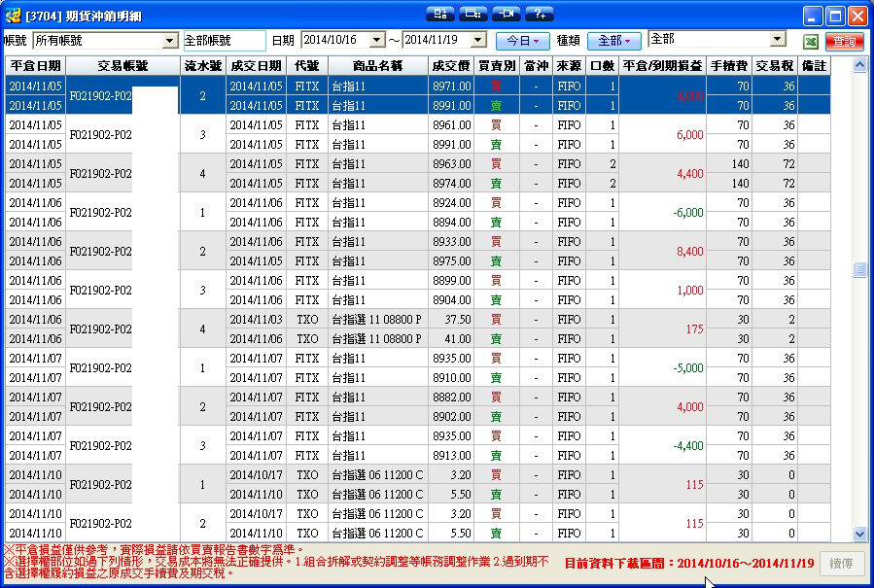Click the price cell 8904.00

click(x=451, y=300)
